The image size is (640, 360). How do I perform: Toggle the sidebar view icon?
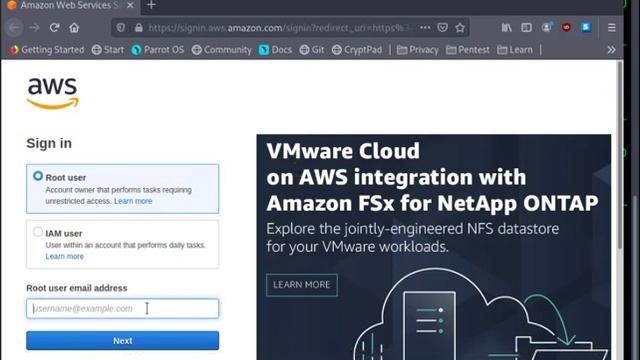click(x=527, y=28)
